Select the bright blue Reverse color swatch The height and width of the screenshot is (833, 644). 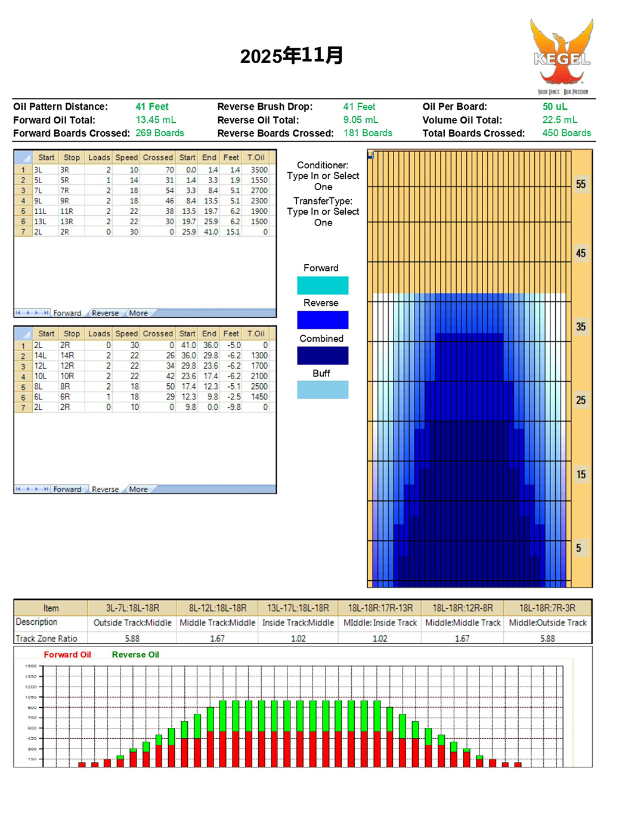coord(323,320)
